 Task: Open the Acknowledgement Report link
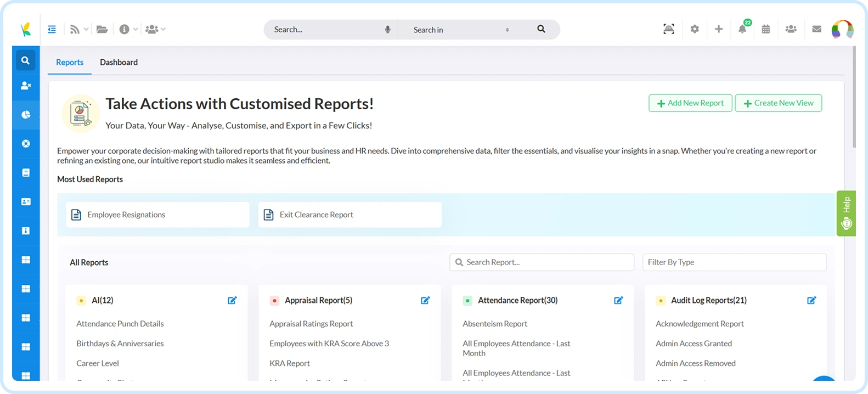pos(700,324)
